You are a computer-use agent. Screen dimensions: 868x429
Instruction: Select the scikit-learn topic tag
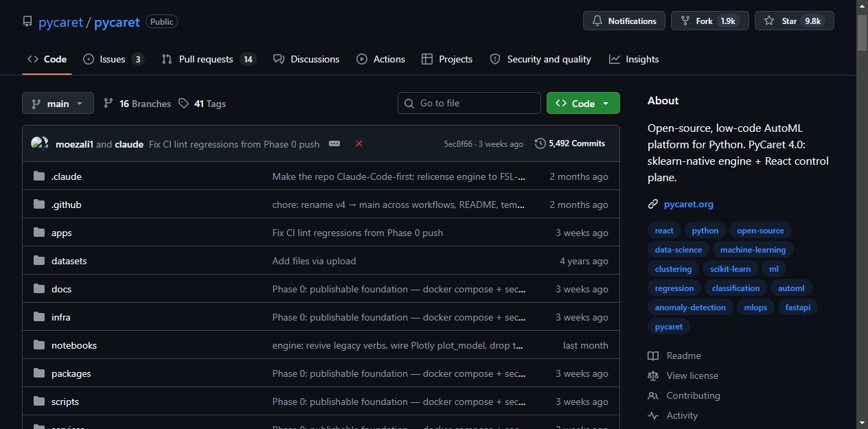pyautogui.click(x=731, y=269)
